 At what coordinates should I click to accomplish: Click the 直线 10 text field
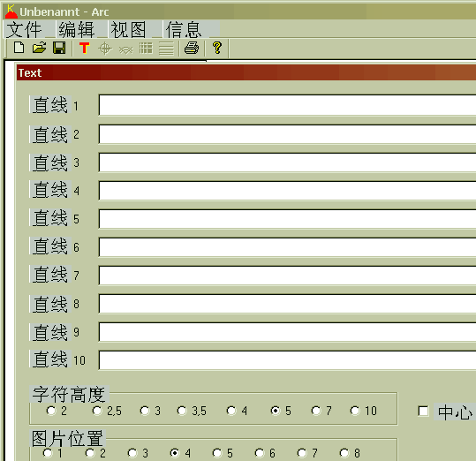[287, 360]
